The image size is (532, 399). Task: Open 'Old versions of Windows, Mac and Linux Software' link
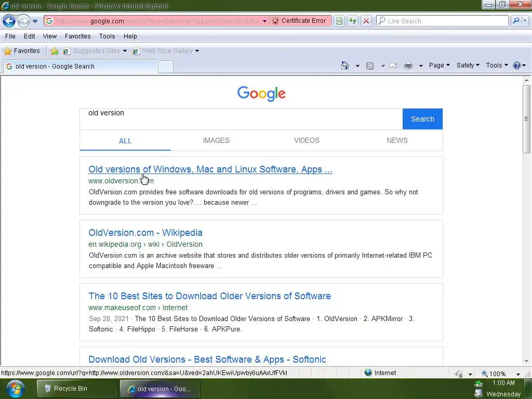coord(210,169)
